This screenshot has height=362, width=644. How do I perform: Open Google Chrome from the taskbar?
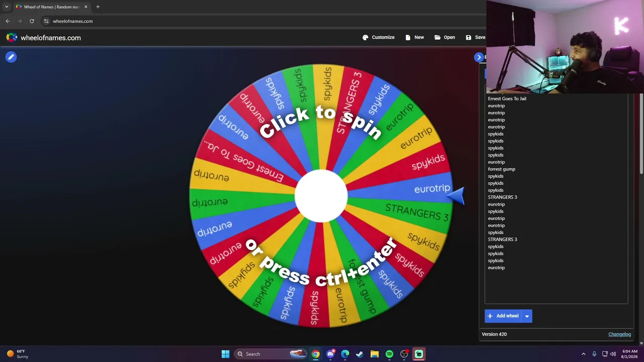315,354
